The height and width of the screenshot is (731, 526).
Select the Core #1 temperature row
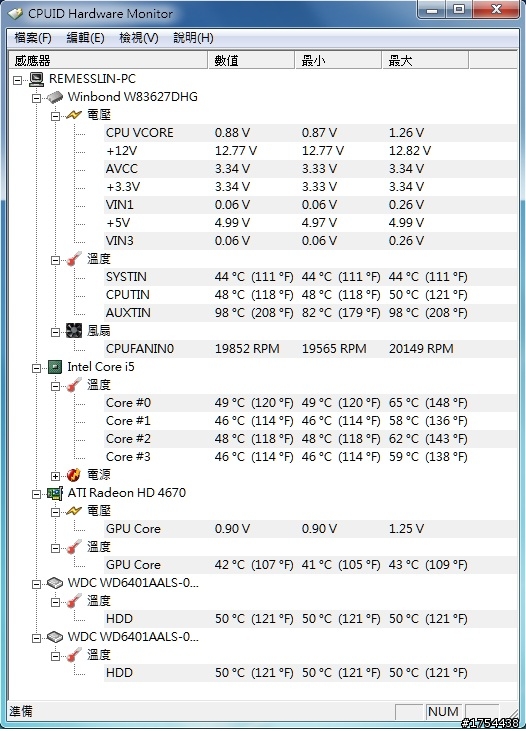310,421
